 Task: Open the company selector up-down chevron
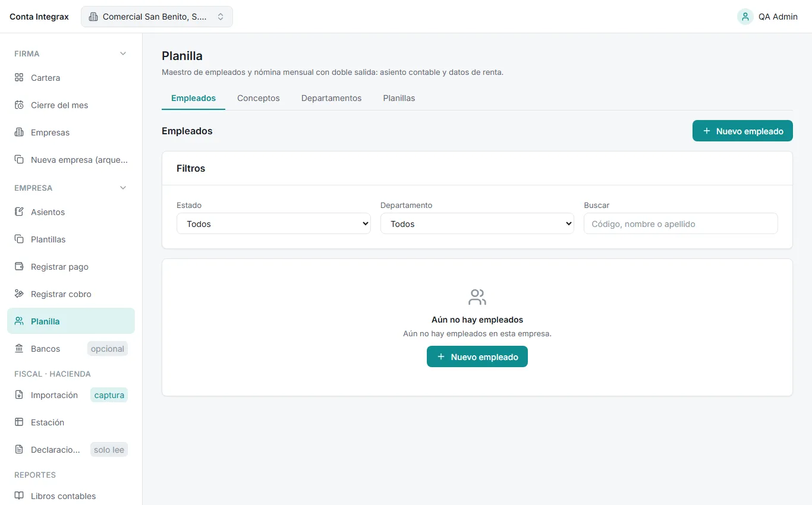[221, 17]
